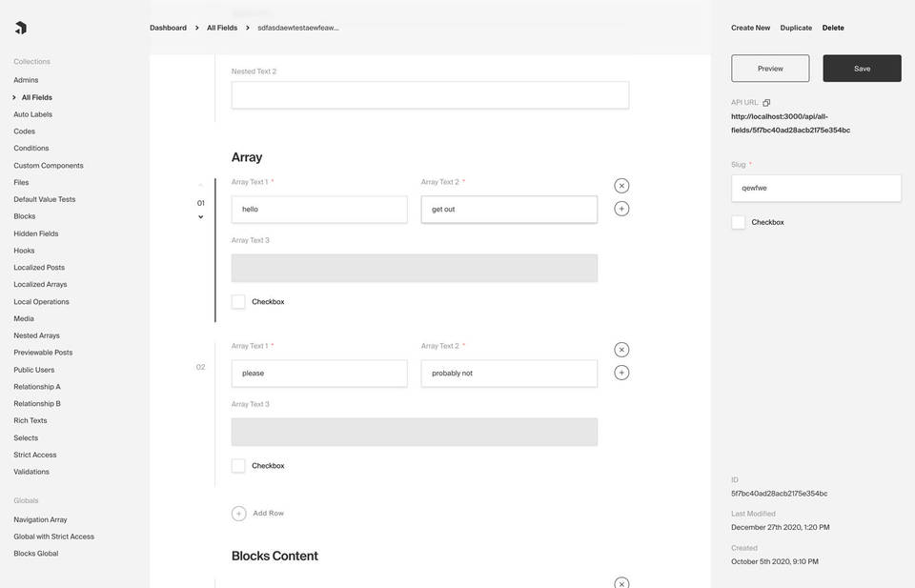Open Relationship A collection
Viewport: 915px width, 588px height.
point(37,387)
